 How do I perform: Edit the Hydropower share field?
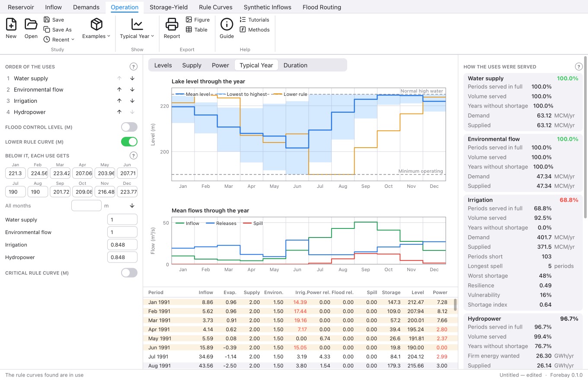[x=122, y=257]
